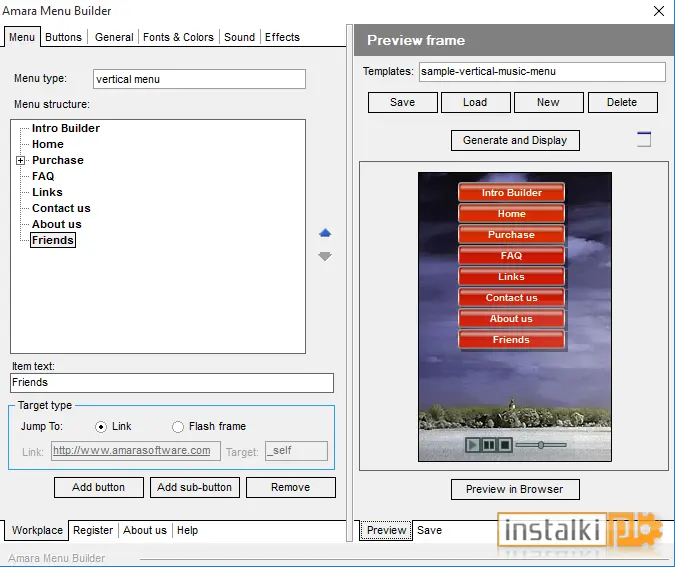Image resolution: width=675 pixels, height=567 pixels.
Task: Click the Add button button
Action: tap(99, 487)
